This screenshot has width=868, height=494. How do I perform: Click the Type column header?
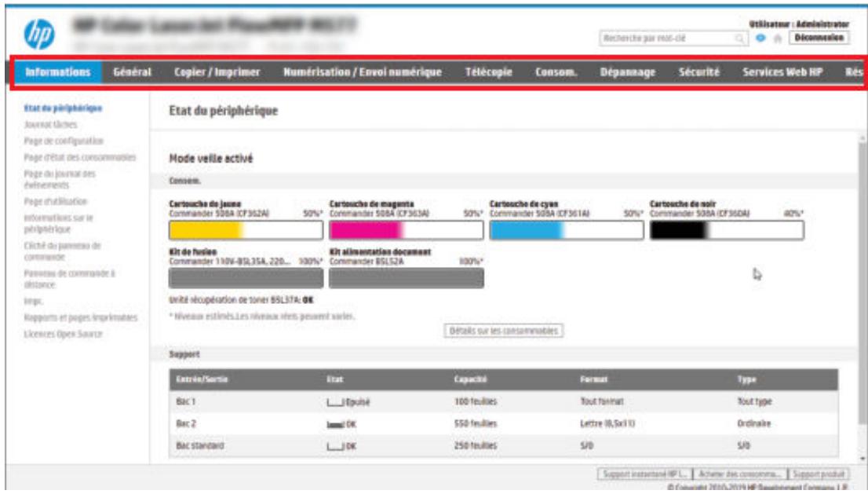pos(747,380)
